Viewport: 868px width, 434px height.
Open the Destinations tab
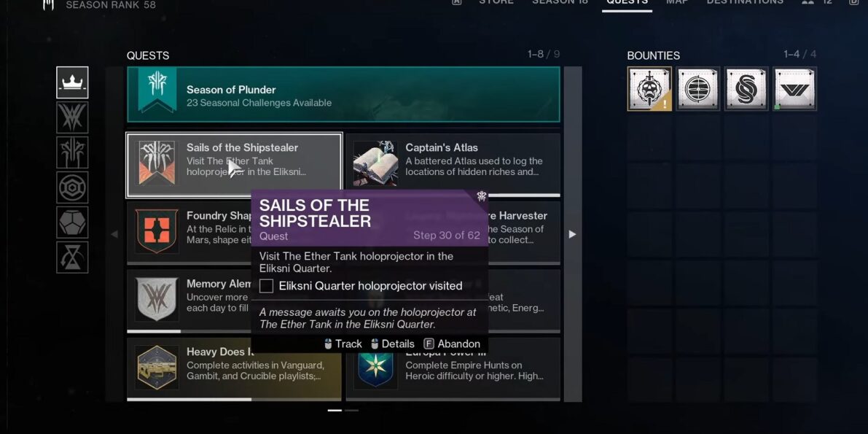(x=745, y=2)
